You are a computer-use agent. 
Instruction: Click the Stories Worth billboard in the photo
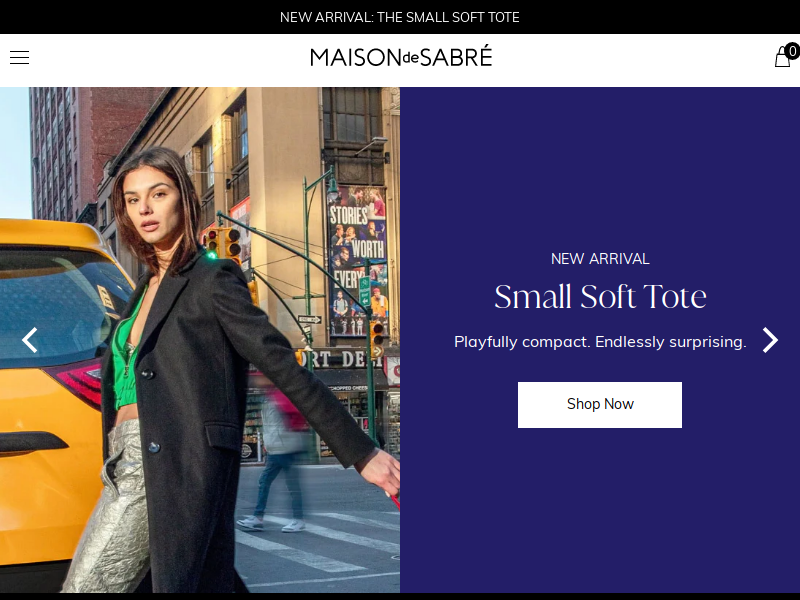(356, 260)
